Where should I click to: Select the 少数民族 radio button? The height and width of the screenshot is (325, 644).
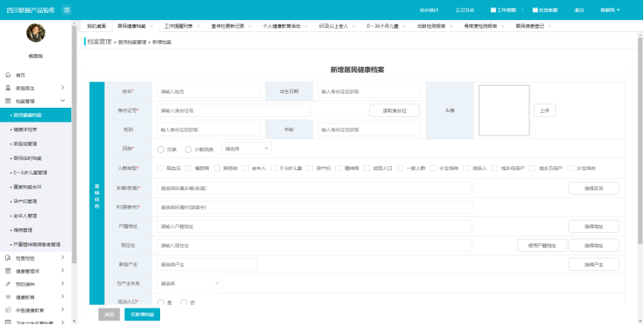(x=188, y=149)
